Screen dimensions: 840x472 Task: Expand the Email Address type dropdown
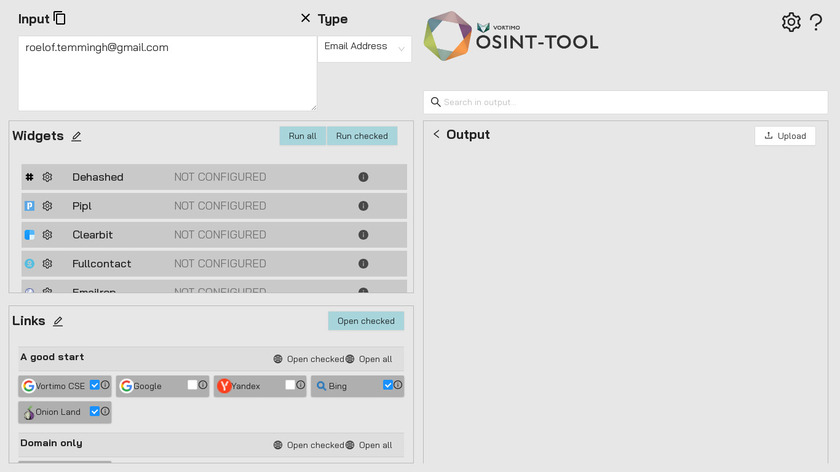pos(364,47)
